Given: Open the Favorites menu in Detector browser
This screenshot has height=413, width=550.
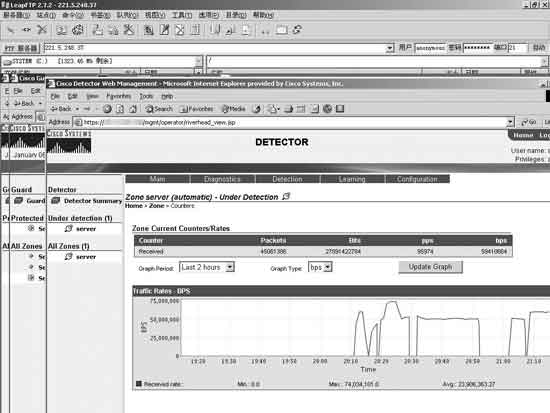Looking at the screenshot, I should [119, 96].
